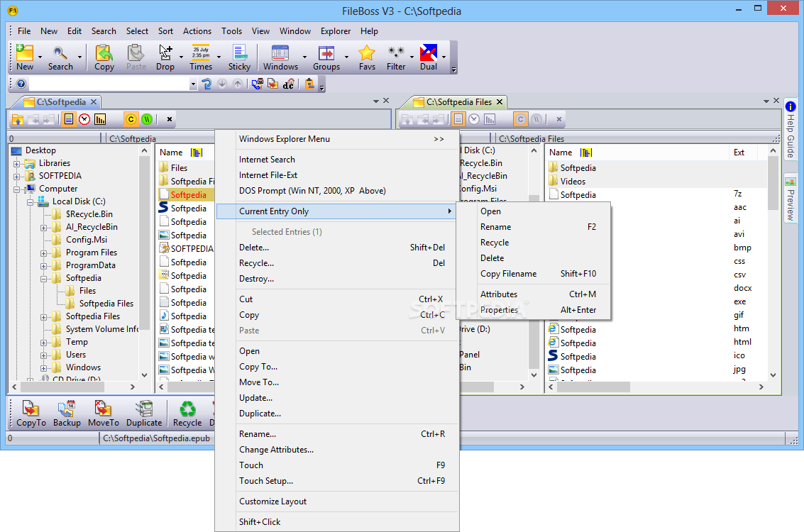Click the New folder toolbar icon
The image size is (804, 532).
tap(24, 52)
